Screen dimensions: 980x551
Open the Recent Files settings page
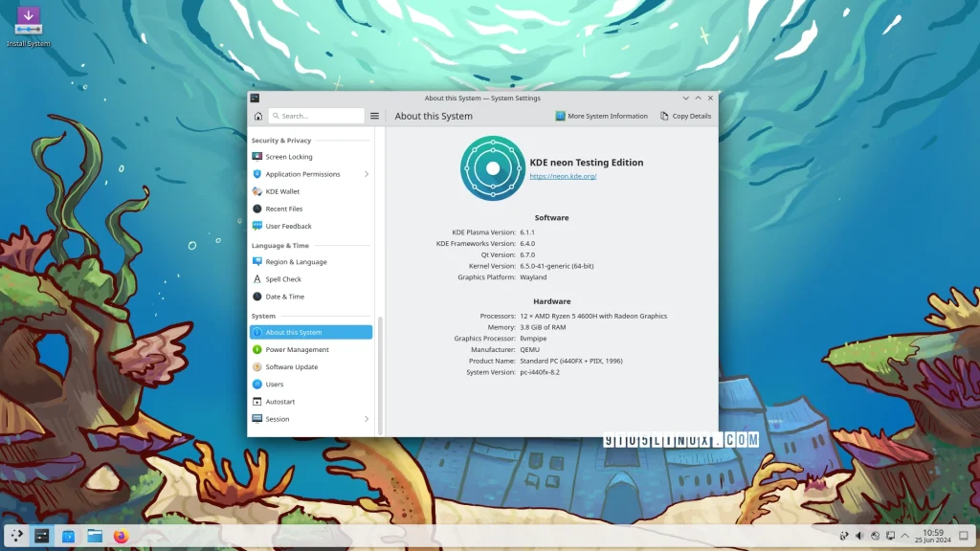283,209
